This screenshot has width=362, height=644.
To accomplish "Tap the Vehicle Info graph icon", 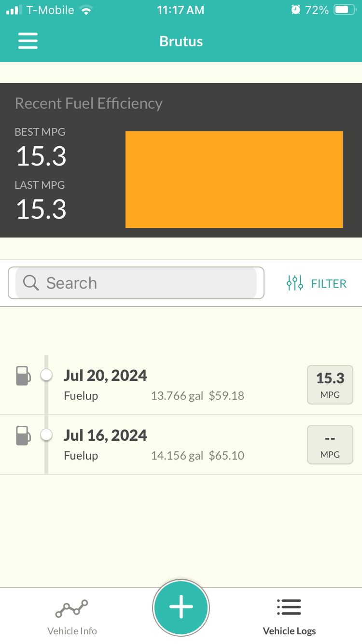I will click(x=72, y=608).
